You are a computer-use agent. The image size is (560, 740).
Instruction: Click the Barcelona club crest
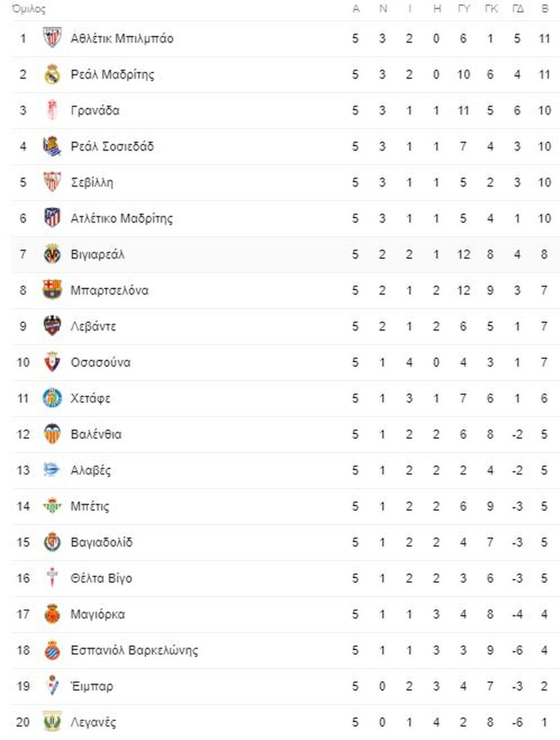52,290
